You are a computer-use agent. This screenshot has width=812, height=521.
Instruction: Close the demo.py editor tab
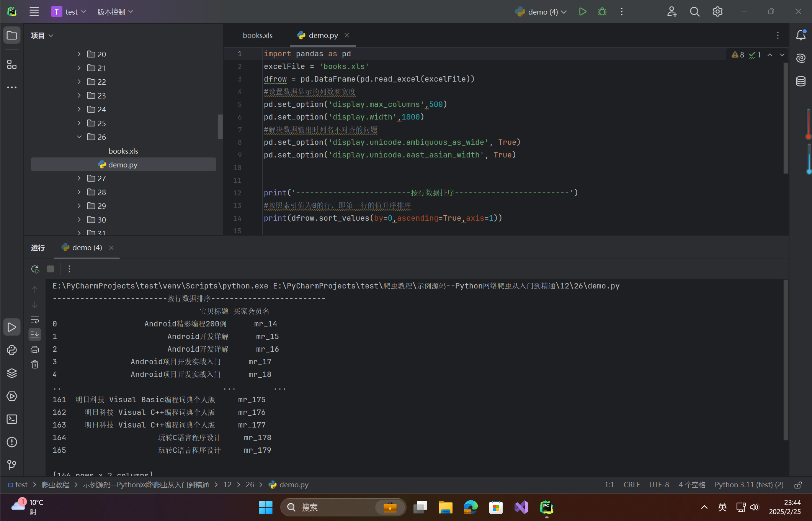[x=347, y=35]
